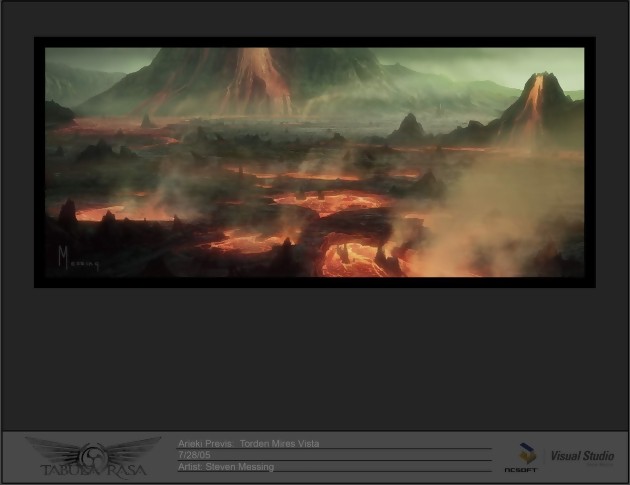Click the 7/28/05 date line

pos(194,455)
